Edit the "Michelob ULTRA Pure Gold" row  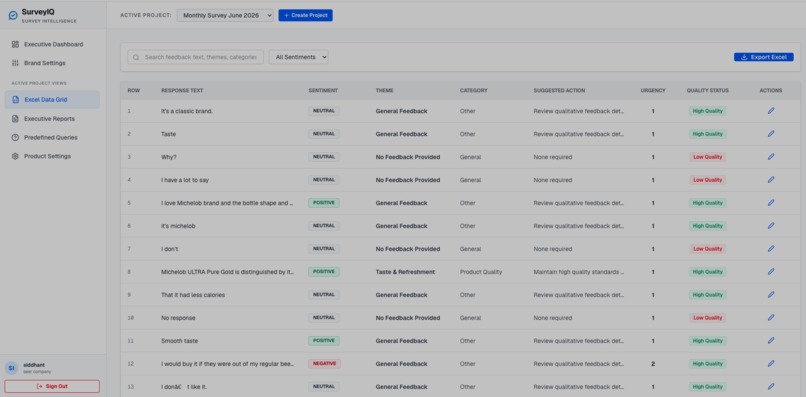pyautogui.click(x=771, y=272)
